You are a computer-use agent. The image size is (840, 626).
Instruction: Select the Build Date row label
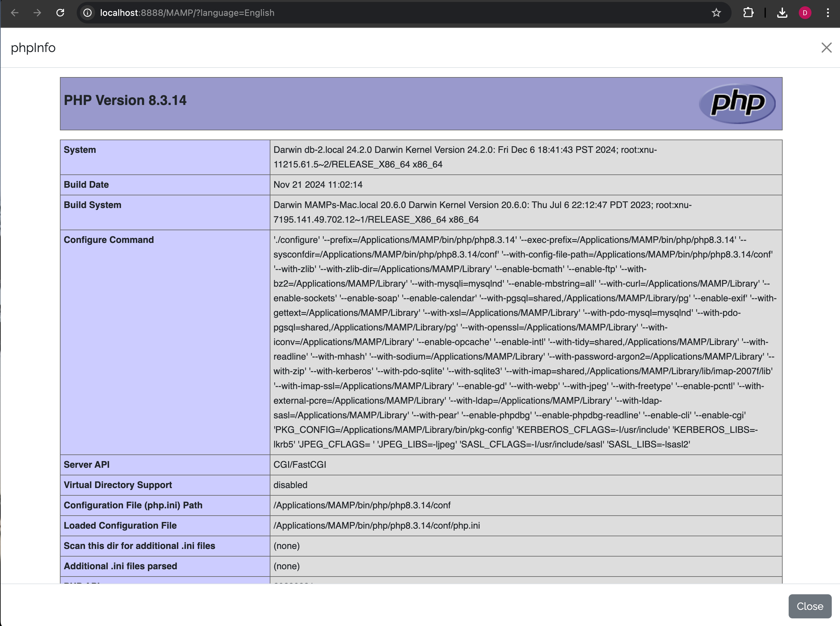click(x=86, y=185)
